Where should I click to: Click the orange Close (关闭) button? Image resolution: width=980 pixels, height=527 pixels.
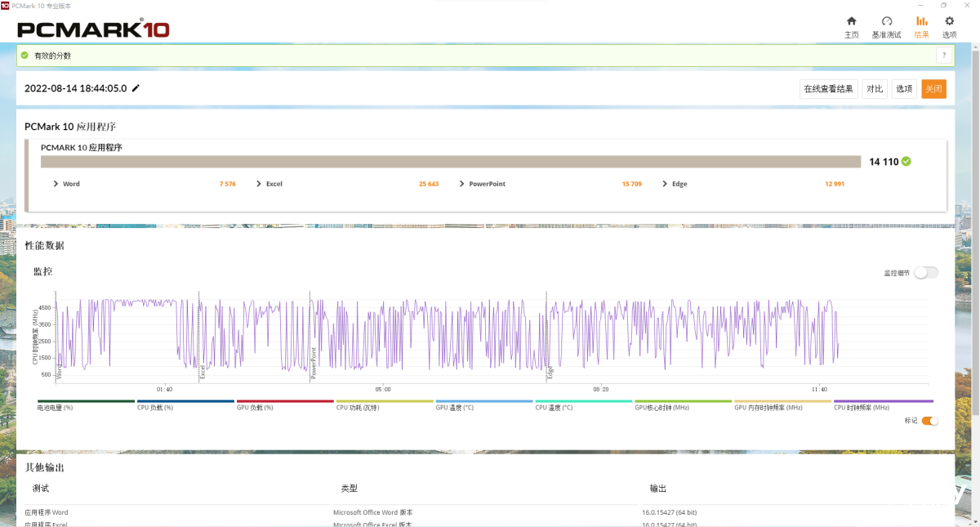point(933,89)
